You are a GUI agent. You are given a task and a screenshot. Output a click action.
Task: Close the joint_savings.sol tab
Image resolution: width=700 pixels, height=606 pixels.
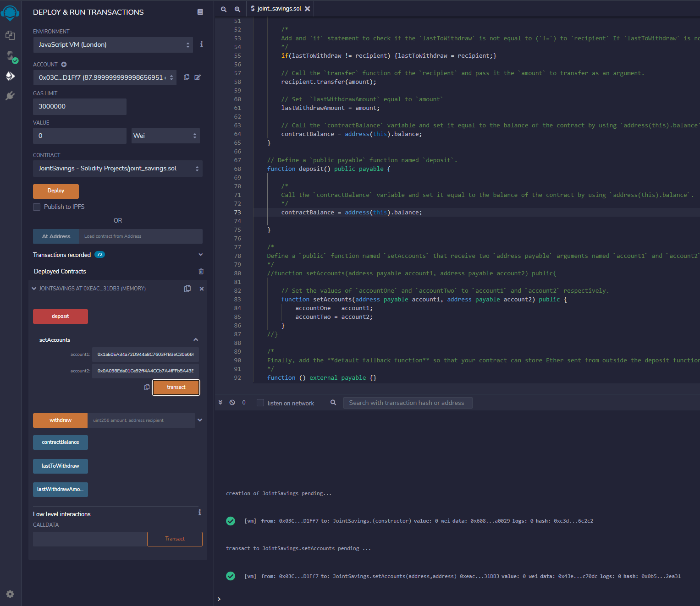pyautogui.click(x=308, y=9)
